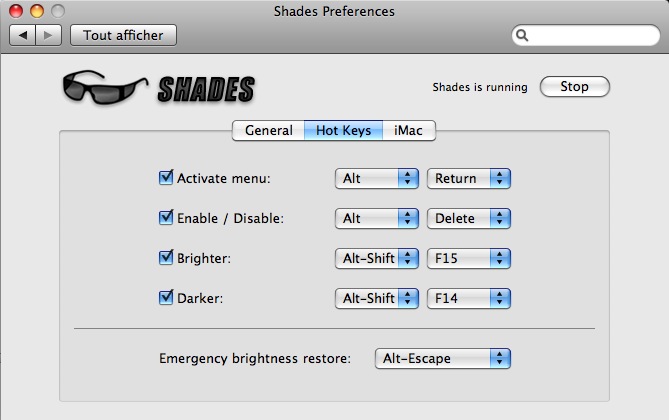Click the Tout afficher button
This screenshot has height=420, width=669.
click(x=124, y=35)
